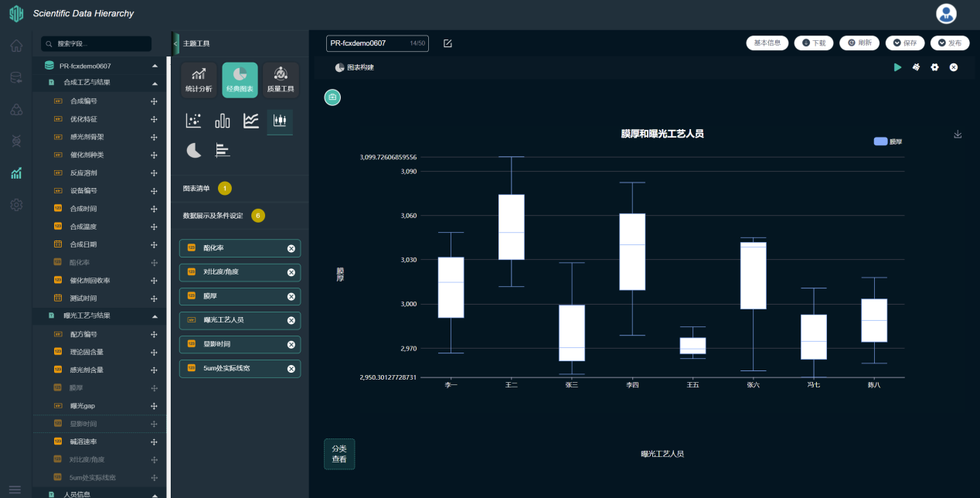Switch to the 经典图表 tab
Image resolution: width=980 pixels, height=498 pixels.
240,80
